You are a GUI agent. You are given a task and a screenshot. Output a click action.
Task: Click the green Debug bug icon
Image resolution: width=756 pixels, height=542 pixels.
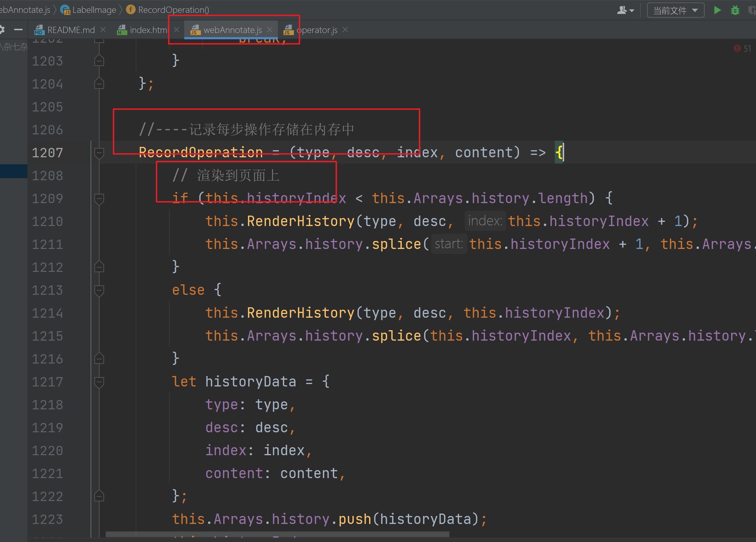click(x=735, y=10)
